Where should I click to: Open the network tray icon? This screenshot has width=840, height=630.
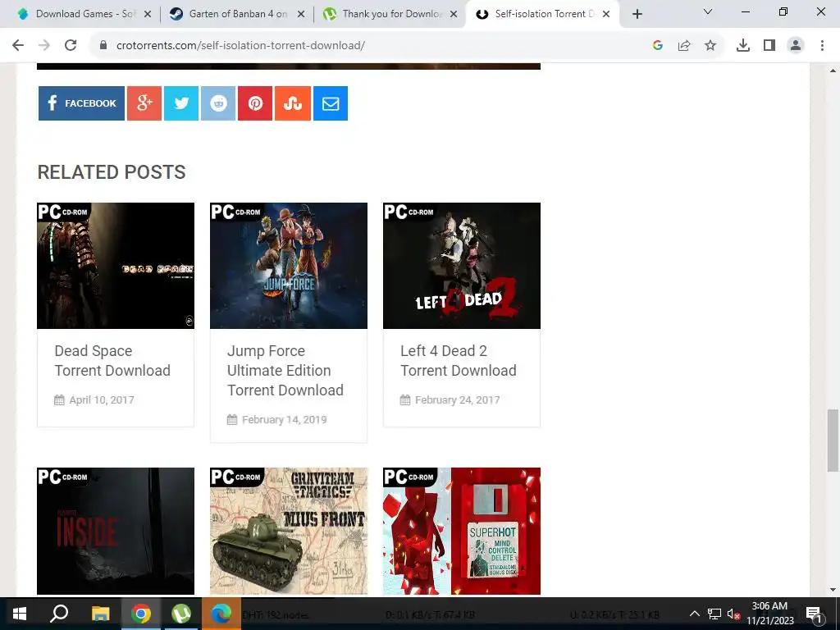click(714, 614)
